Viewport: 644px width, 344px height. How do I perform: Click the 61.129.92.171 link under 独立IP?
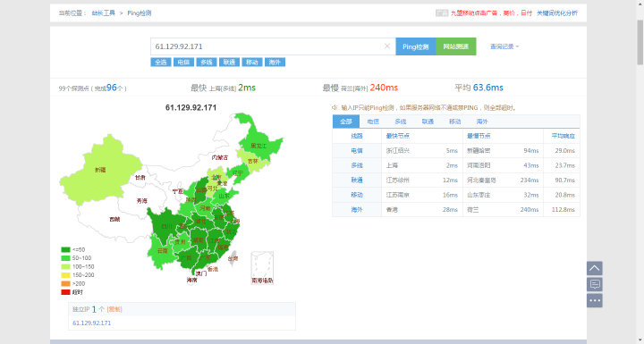[91, 323]
